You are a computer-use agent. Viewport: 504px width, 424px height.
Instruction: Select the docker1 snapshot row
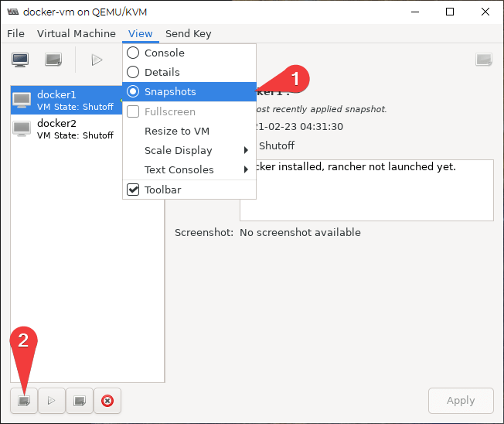pyautogui.click(x=66, y=100)
